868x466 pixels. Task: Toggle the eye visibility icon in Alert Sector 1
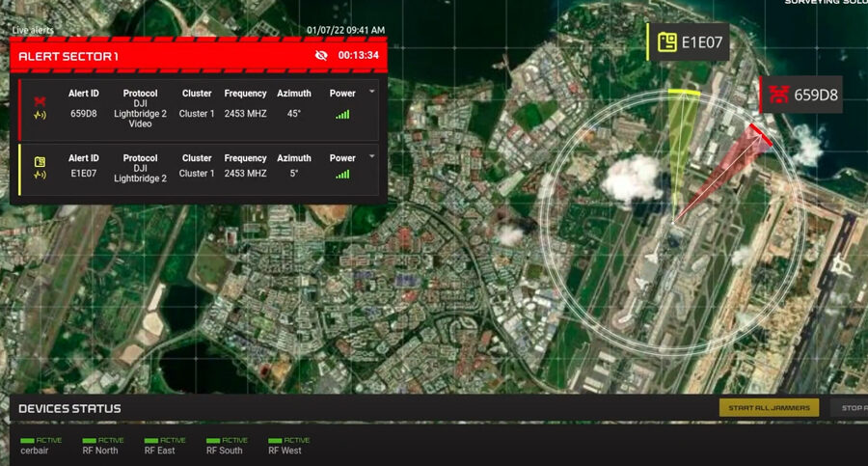(321, 56)
